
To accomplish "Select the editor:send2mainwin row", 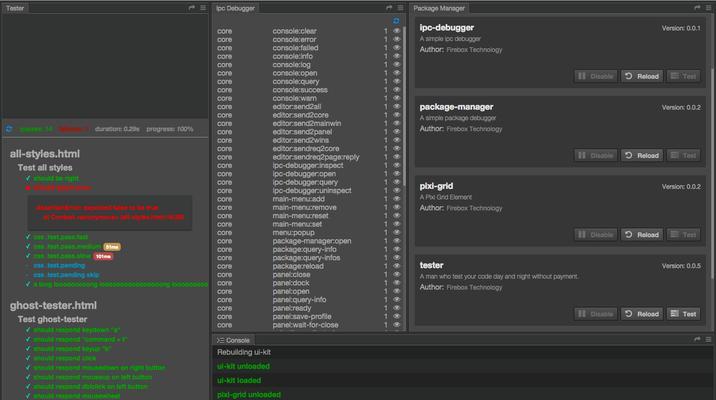I will pyautogui.click(x=309, y=123).
